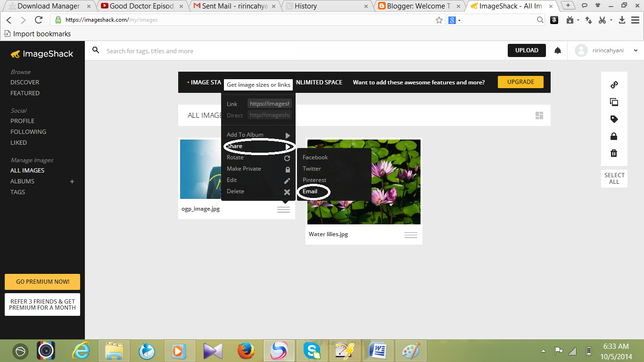Open Paint from the taskbar
The image size is (644, 362).
click(411, 351)
